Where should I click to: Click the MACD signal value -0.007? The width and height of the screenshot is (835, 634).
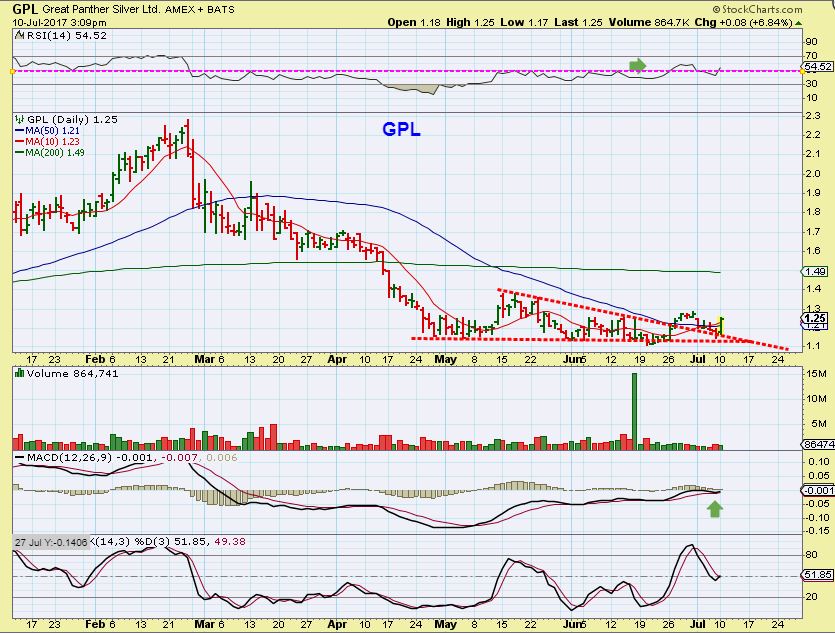(x=180, y=457)
